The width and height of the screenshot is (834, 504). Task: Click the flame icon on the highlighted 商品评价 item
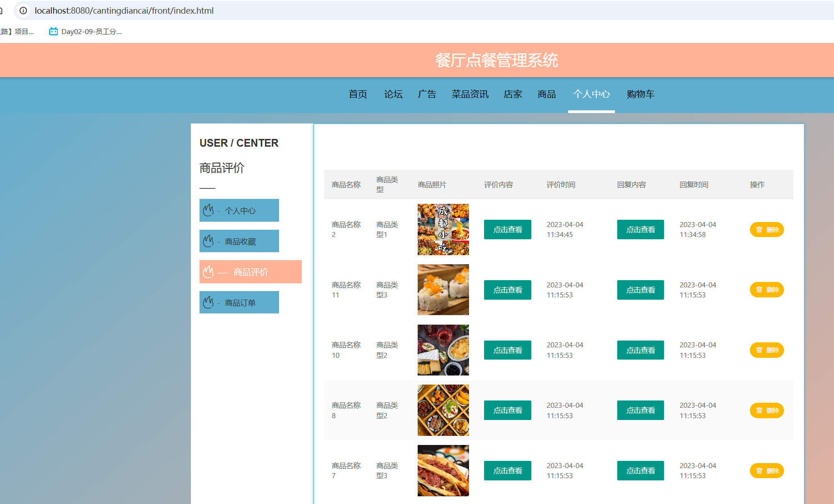pos(209,272)
